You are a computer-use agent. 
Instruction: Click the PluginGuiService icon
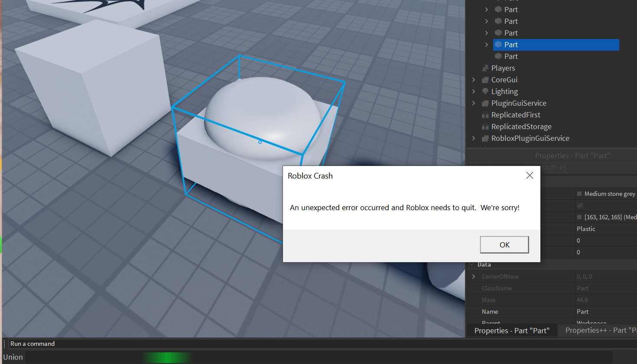(x=485, y=103)
